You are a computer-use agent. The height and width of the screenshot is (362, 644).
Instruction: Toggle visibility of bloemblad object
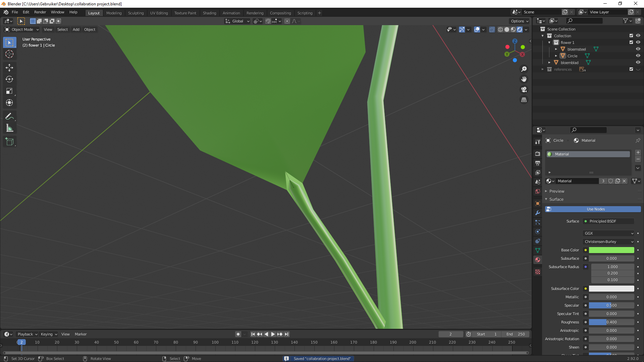(x=638, y=62)
